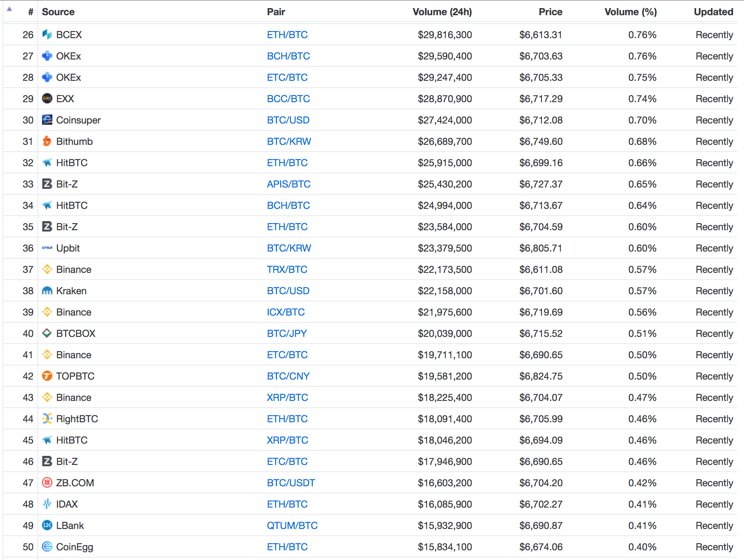Viewport: 744px width, 560px height.
Task: Click the LBank logo icon
Action: point(47,525)
